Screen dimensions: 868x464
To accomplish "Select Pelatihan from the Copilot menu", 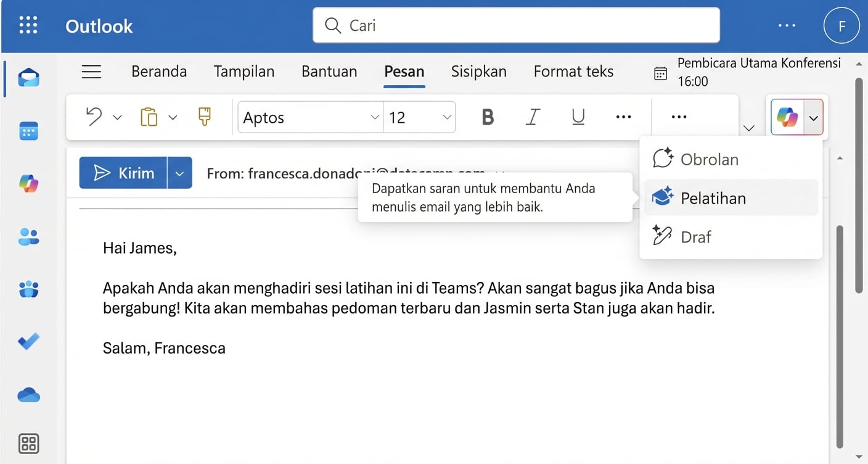I will click(713, 197).
